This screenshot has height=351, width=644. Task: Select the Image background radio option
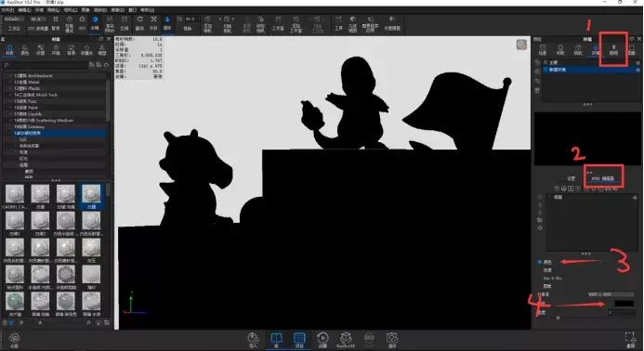pyautogui.click(x=547, y=286)
